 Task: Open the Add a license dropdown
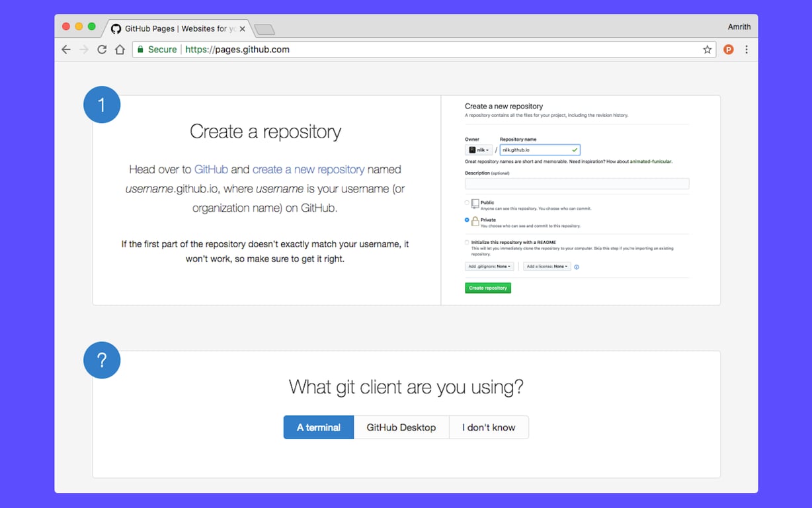point(547,266)
